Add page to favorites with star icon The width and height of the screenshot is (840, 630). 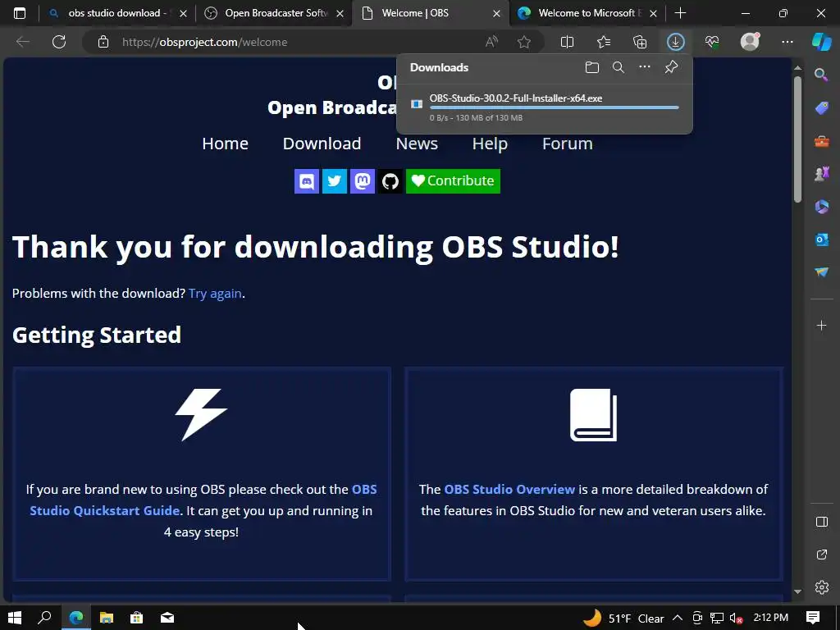(x=524, y=42)
